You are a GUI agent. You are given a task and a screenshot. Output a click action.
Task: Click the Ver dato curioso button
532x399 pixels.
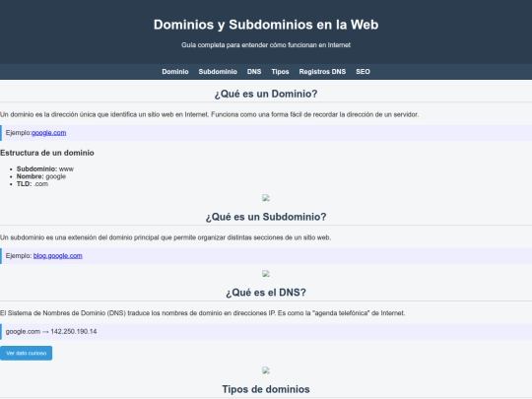tap(27, 354)
